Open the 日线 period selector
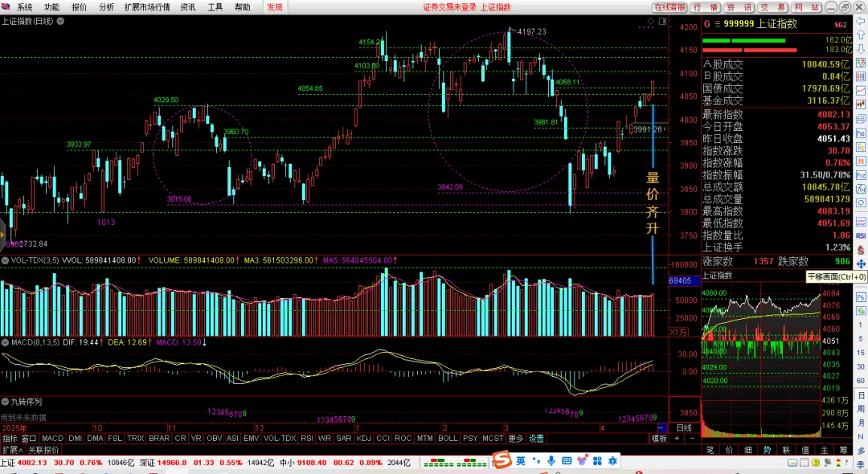The width and height of the screenshot is (868, 474). [x=684, y=427]
